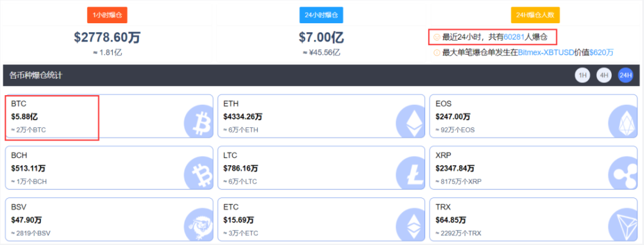Click the BSV dragon logo icon

point(198,225)
